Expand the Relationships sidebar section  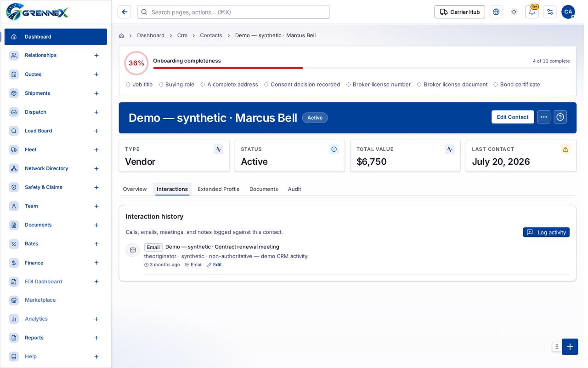[96, 55]
